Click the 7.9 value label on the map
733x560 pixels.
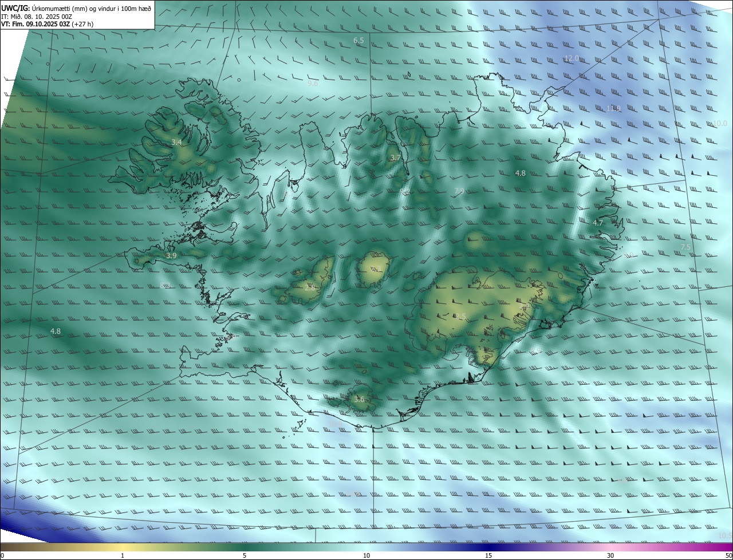pos(459,191)
